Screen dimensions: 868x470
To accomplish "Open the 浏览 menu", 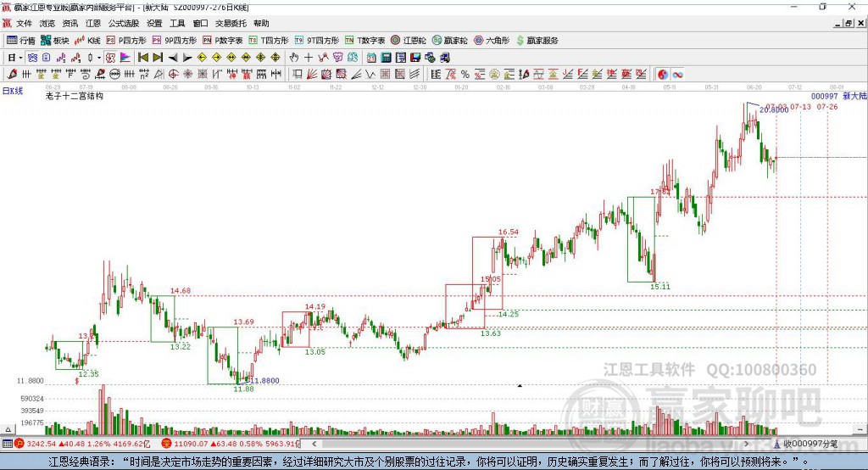I will click(x=47, y=23).
